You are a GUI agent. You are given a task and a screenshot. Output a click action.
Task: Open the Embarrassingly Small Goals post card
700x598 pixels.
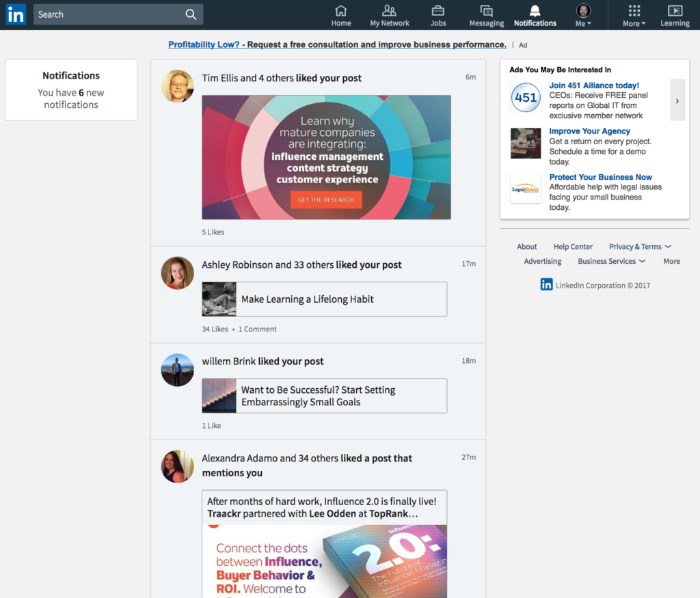pos(324,396)
